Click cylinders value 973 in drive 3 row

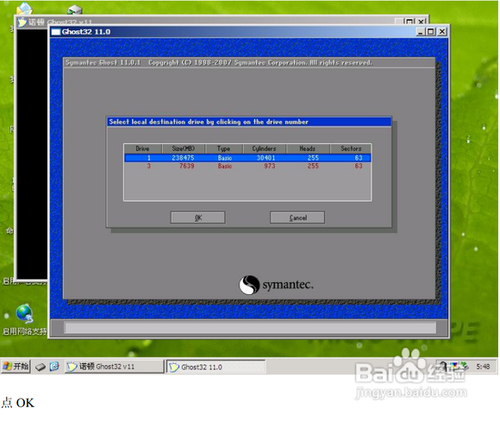269,166
